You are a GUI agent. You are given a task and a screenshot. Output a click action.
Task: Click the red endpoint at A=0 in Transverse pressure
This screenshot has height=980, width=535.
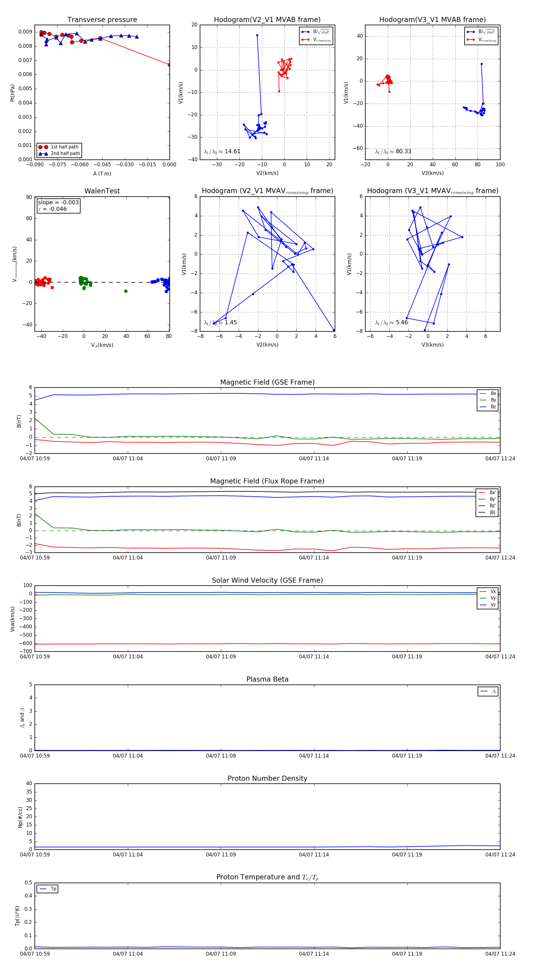point(169,65)
